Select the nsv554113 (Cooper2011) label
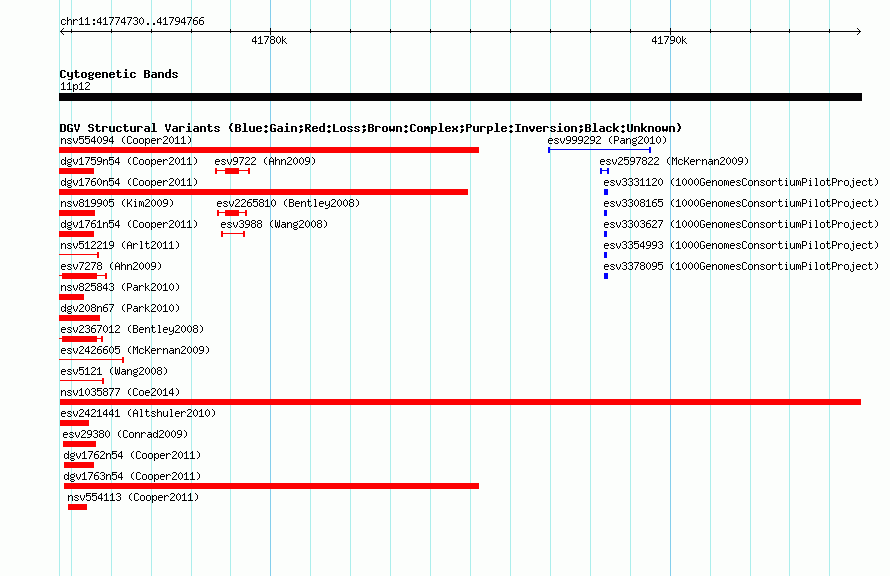The image size is (890, 576). click(x=133, y=497)
